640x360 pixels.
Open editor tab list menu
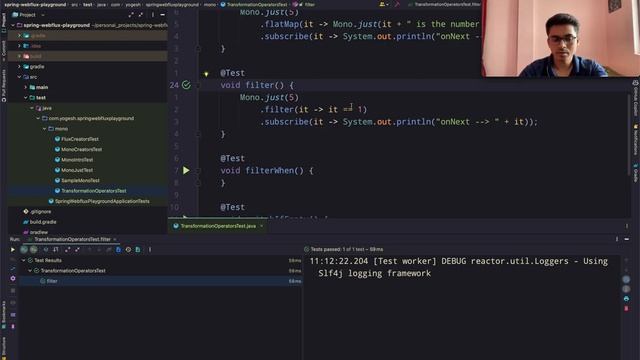627,226
